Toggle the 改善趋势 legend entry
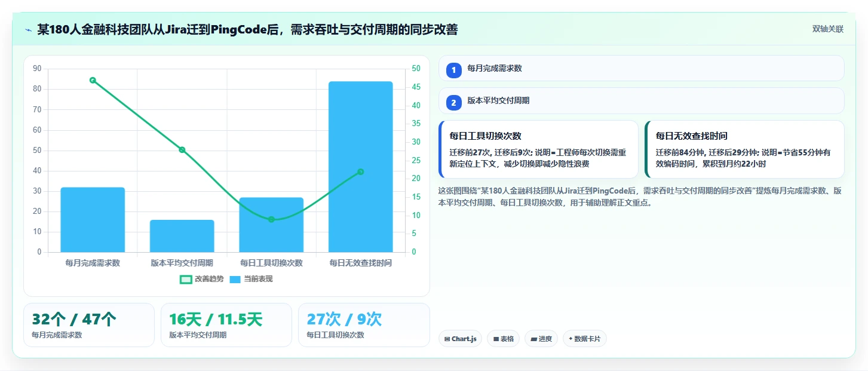The height and width of the screenshot is (371, 868). pos(201,279)
